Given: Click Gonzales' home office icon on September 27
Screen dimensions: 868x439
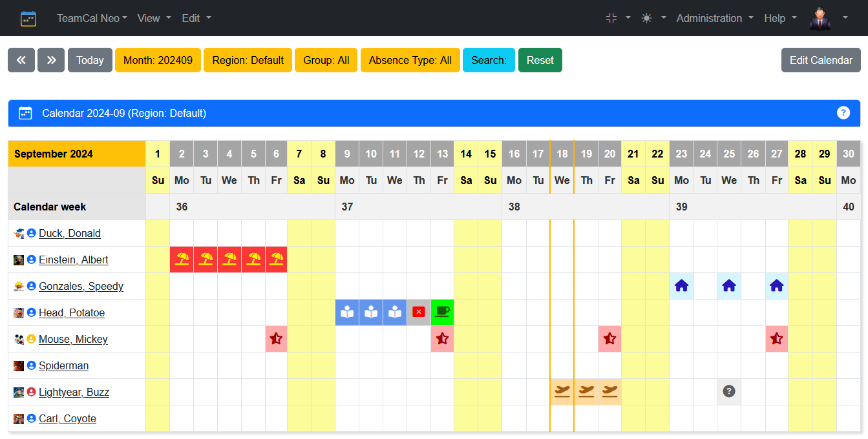Looking at the screenshot, I should click(777, 286).
